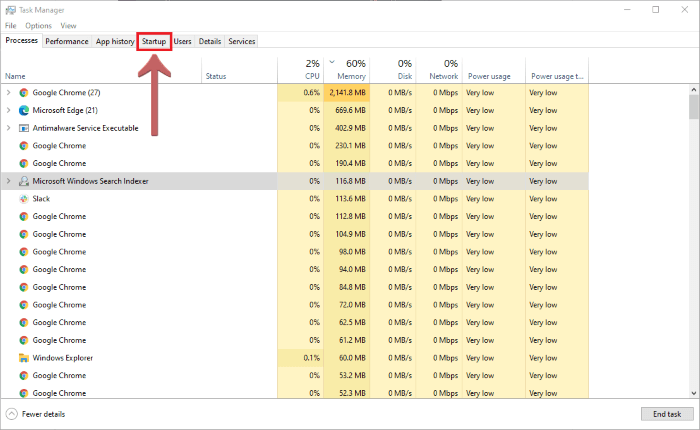Click the 116.8 MB memory value
This screenshot has width=700, height=430.
350,181
